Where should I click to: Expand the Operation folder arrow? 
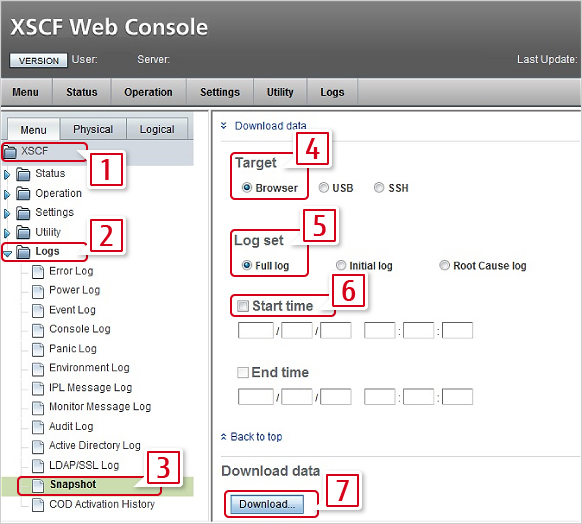click(x=7, y=194)
